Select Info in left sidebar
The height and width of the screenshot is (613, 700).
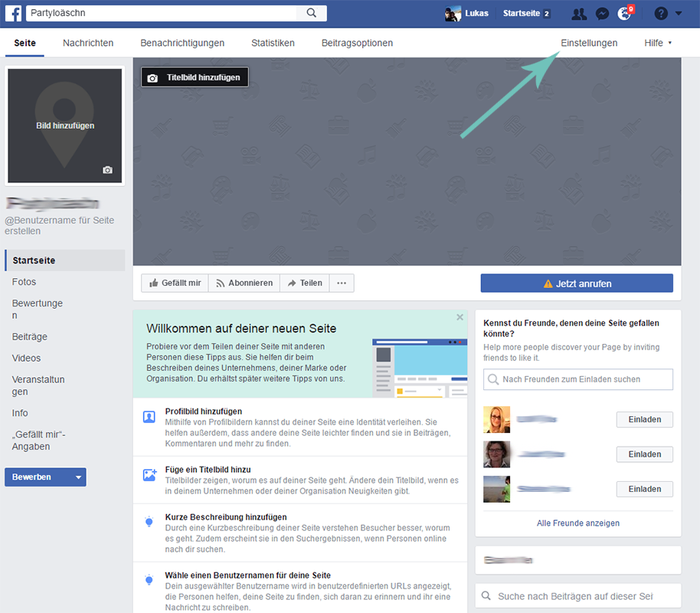20,413
